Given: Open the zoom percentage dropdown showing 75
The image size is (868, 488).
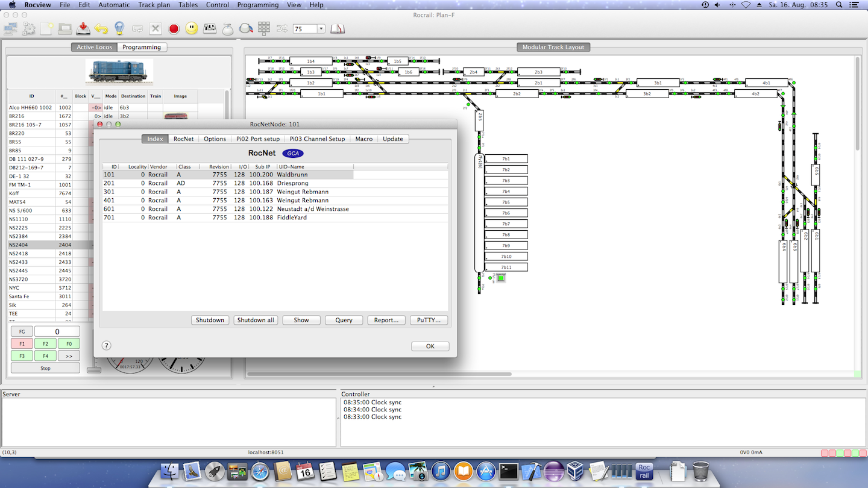Looking at the screenshot, I should [321, 29].
